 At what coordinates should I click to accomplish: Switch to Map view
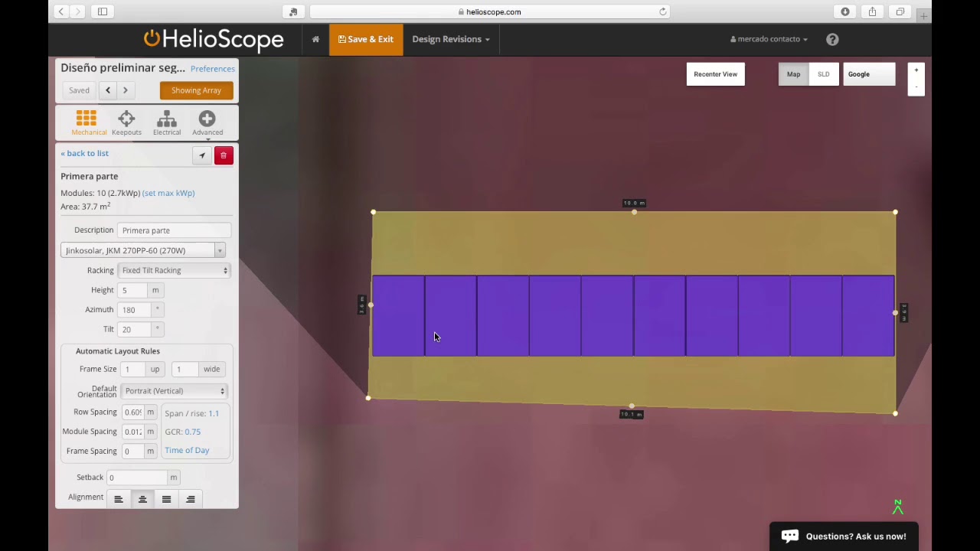[x=793, y=74]
